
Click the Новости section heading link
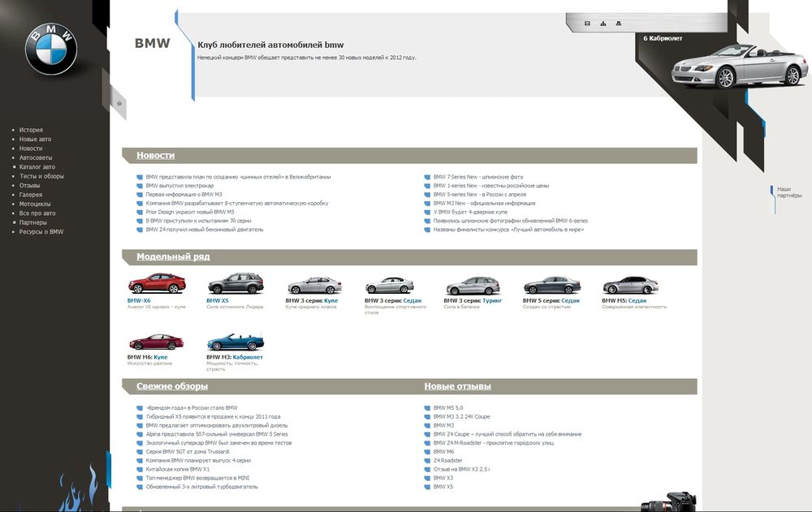tap(155, 155)
